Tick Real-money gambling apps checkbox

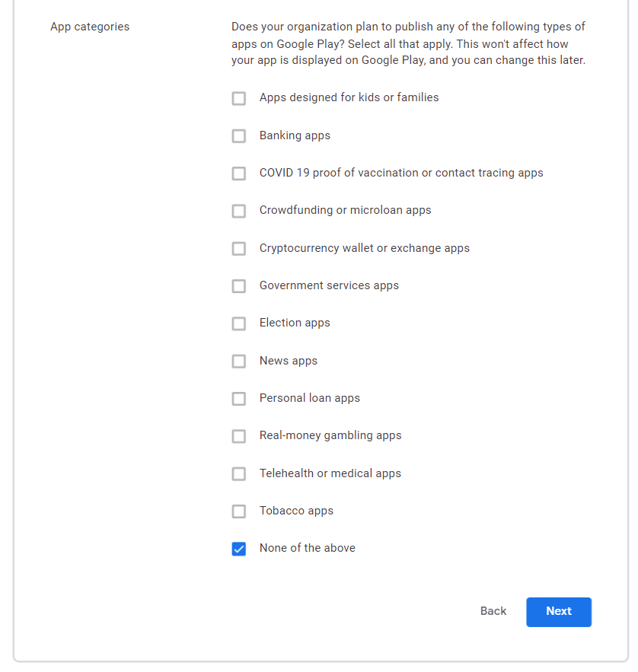[239, 436]
